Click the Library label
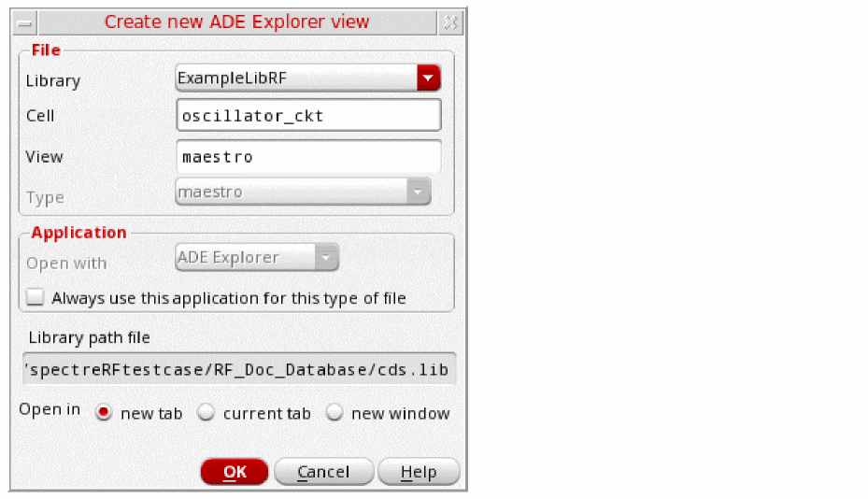 53,81
